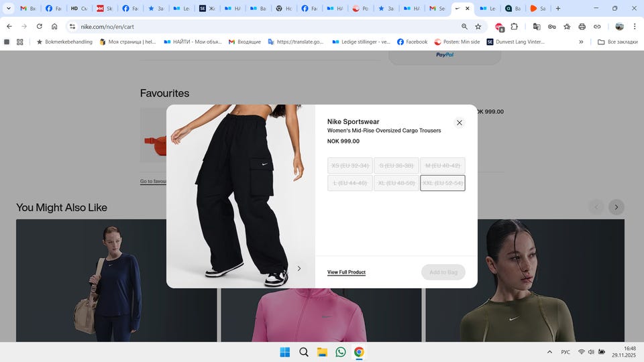Go to next You Might Also Like items
This screenshot has height=362, width=644.
616,207
